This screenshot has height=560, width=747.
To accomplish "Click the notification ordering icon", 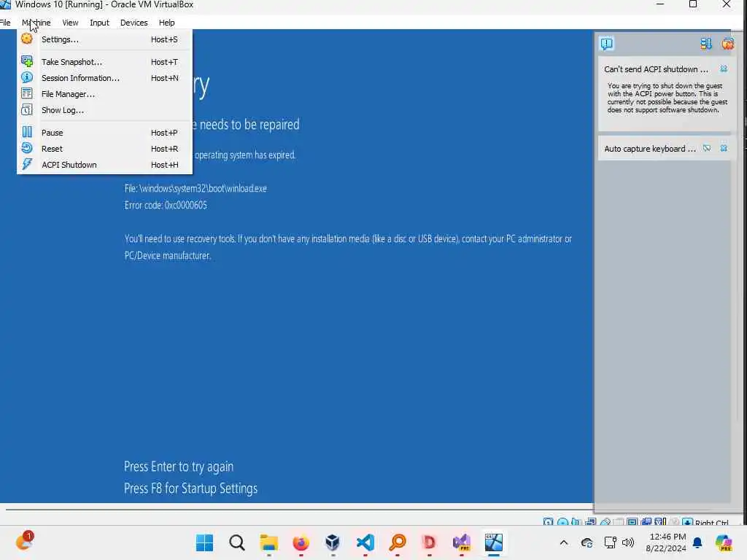I will 705,44.
